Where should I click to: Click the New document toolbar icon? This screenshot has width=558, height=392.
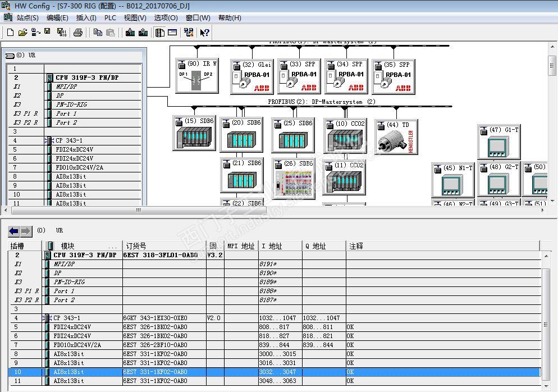tap(11, 33)
